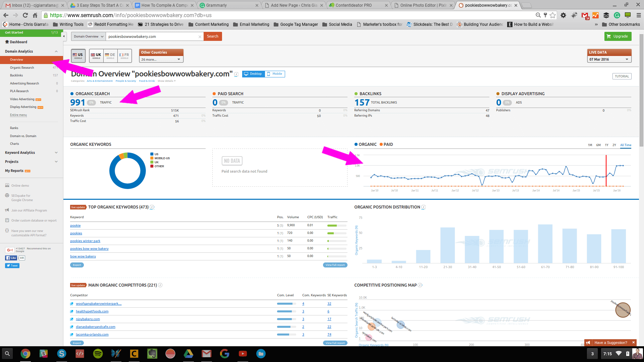Image resolution: width=644 pixels, height=362 pixels.
Task: Export top organic keywords
Action: click(77, 265)
